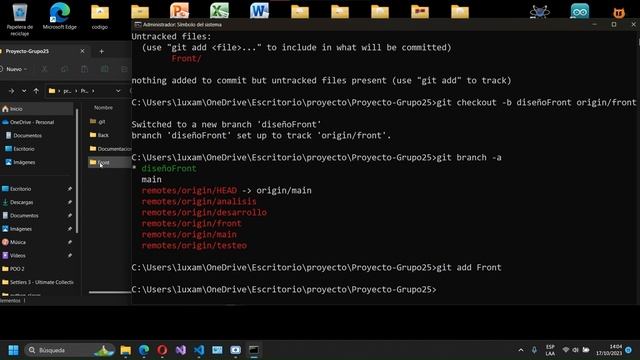Viewport: 640px width, 360px height.
Task: Select the Back folder in file list
Action: [x=103, y=135]
